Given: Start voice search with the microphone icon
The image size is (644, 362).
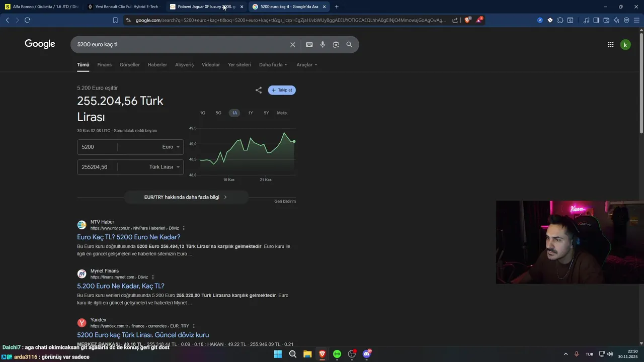Looking at the screenshot, I should pos(323,44).
